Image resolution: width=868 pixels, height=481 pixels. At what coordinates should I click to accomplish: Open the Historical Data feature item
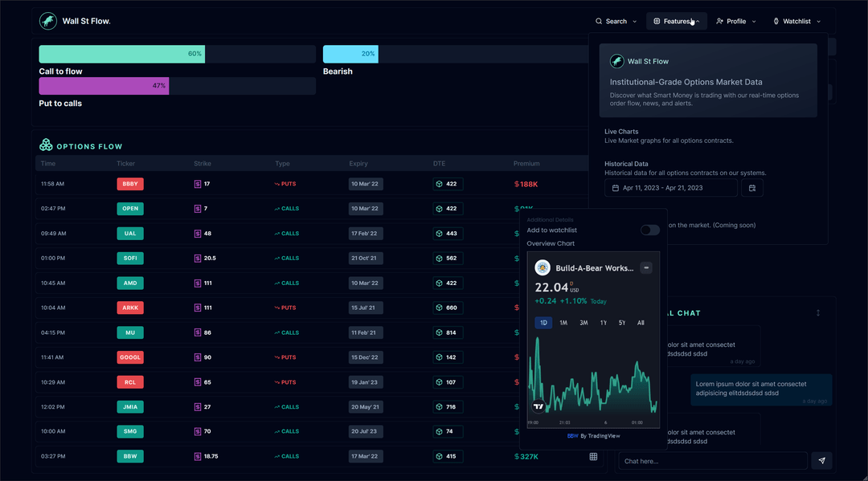[686, 168]
